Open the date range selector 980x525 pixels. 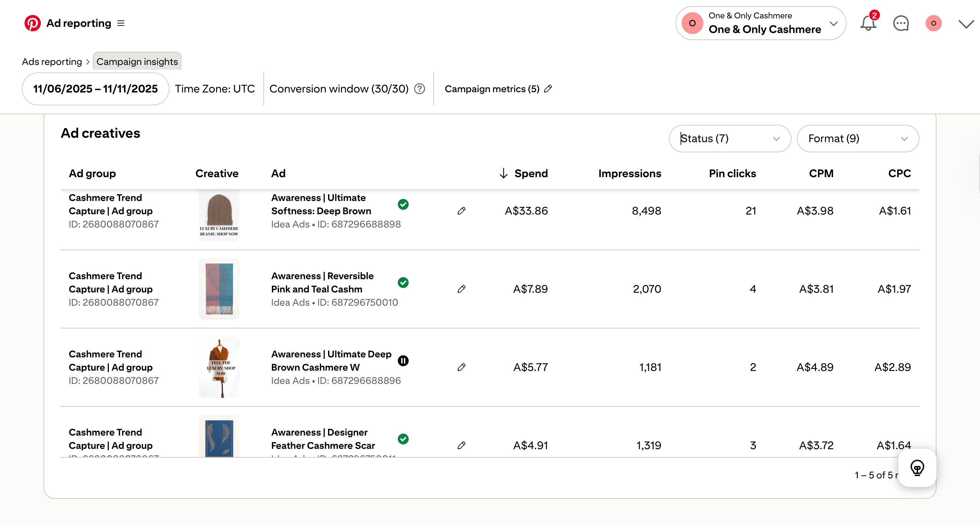coord(95,89)
